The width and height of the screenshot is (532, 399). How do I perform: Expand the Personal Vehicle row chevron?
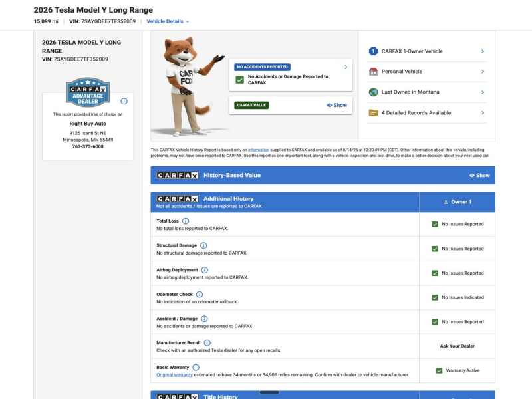click(x=483, y=72)
